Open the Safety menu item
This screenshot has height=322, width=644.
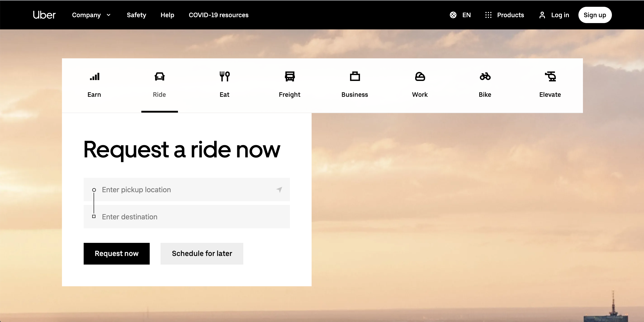coord(136,15)
